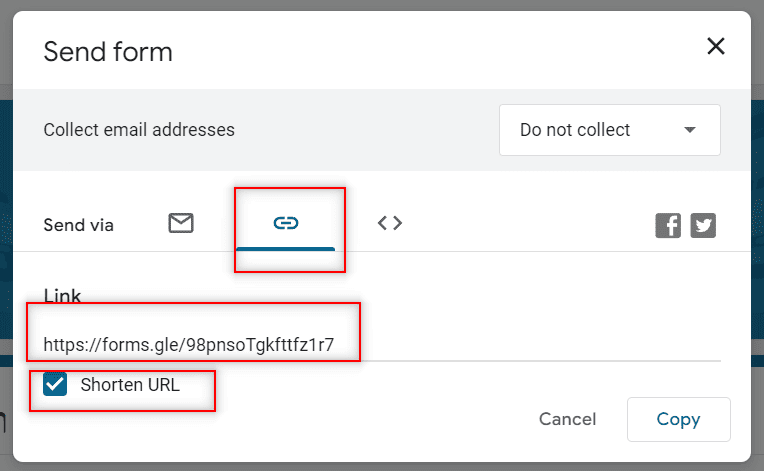The height and width of the screenshot is (471, 764).
Task: Copy the shortened form link
Action: [x=679, y=419]
